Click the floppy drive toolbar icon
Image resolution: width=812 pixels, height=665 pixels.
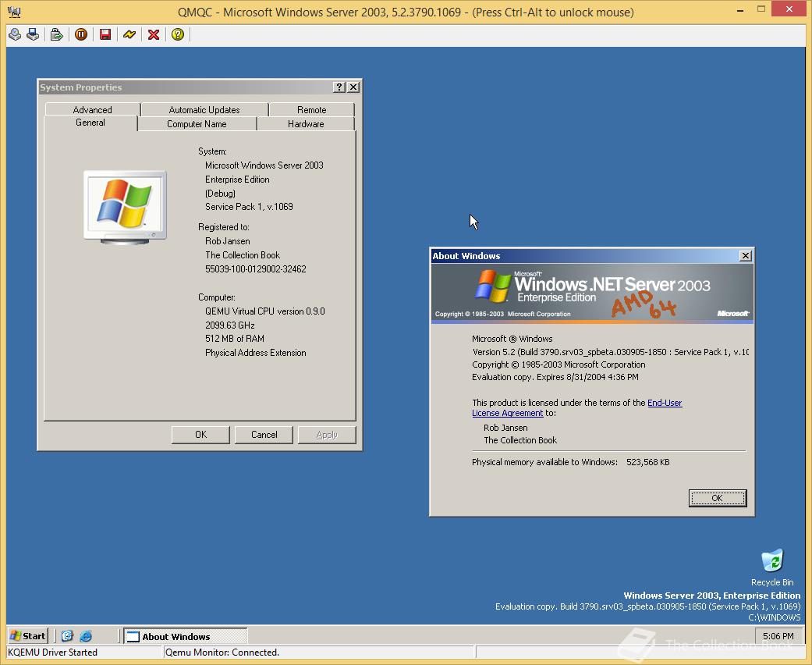[33, 34]
